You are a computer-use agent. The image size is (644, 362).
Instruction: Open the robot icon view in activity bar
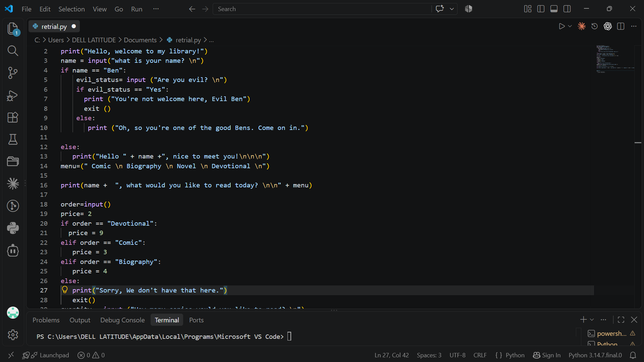tap(13, 250)
